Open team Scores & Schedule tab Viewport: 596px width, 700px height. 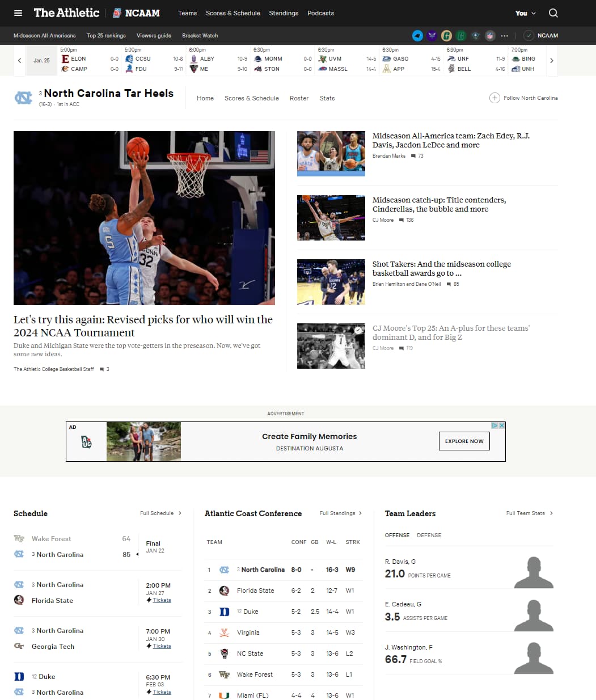click(x=252, y=98)
